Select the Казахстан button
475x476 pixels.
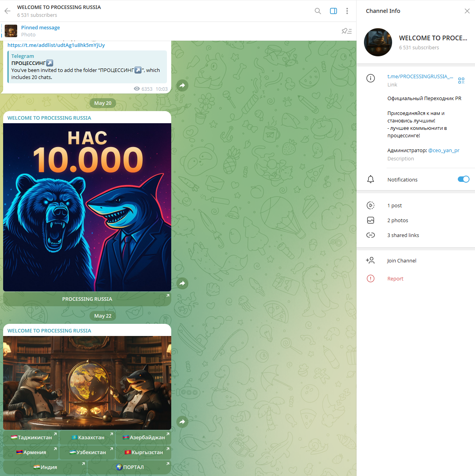coord(88,438)
